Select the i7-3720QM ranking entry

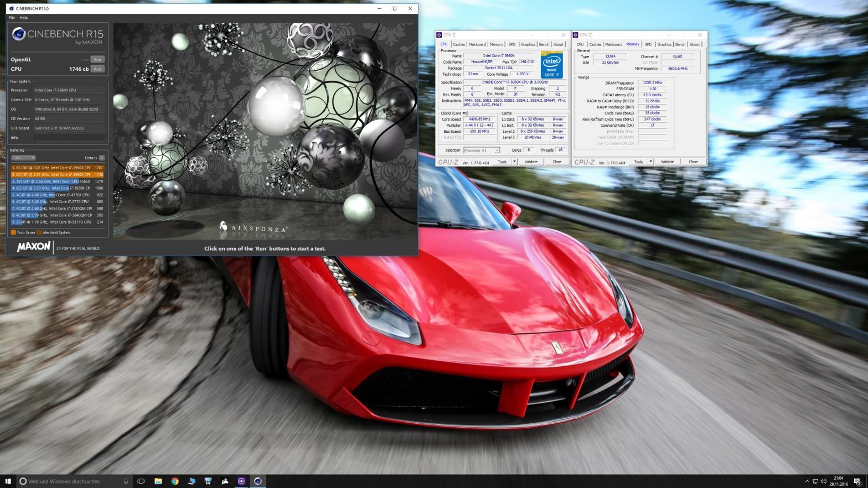pos(58,209)
